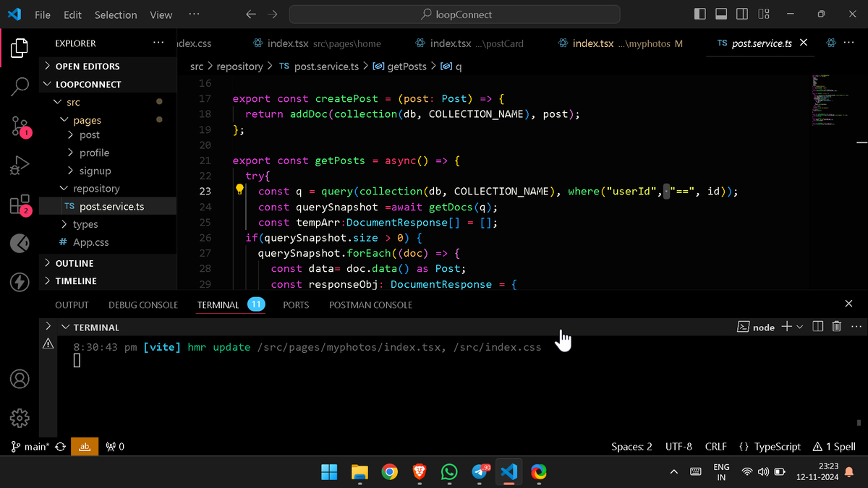
Task: Open the Accounts icon in activity bar
Action: click(20, 378)
